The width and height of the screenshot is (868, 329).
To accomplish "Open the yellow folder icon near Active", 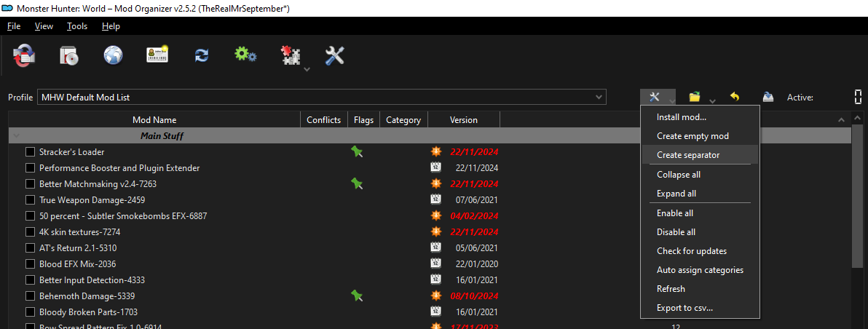I will pos(695,97).
